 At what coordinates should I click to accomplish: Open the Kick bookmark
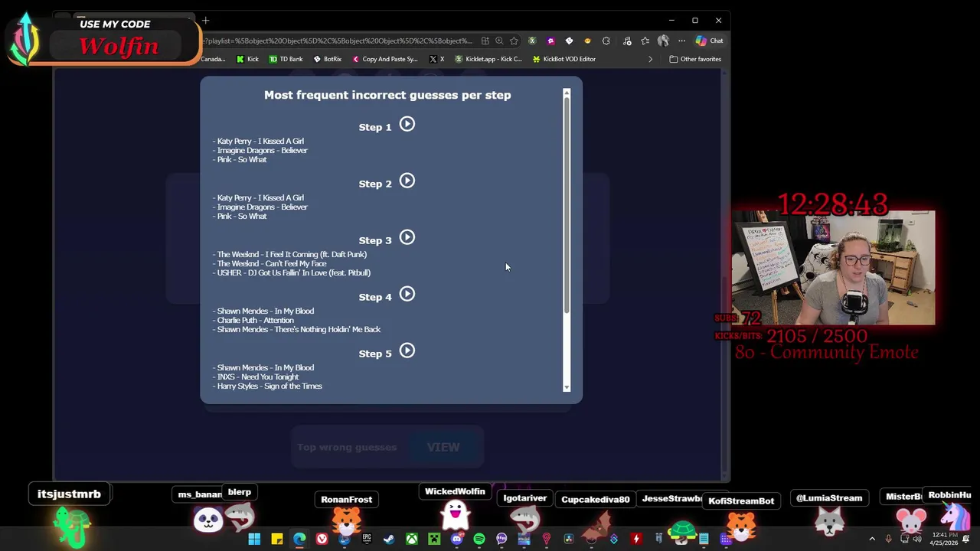247,59
